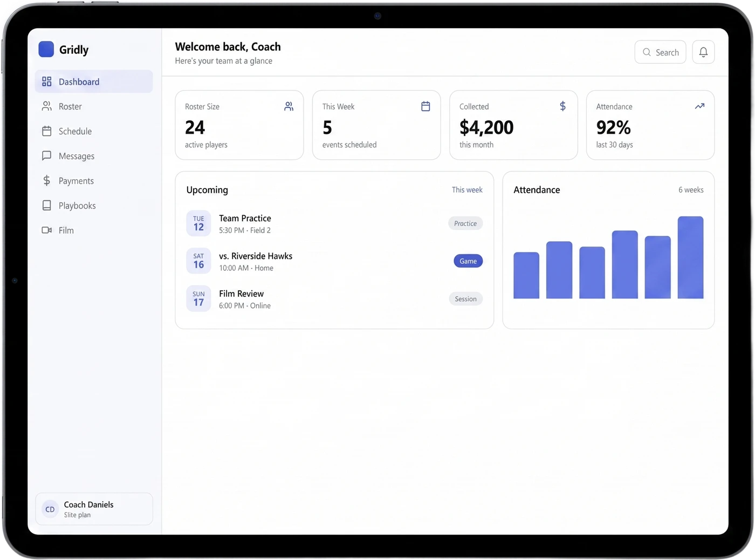Click the Upcoming panel heading
This screenshot has height=560, width=755.
[x=207, y=190]
